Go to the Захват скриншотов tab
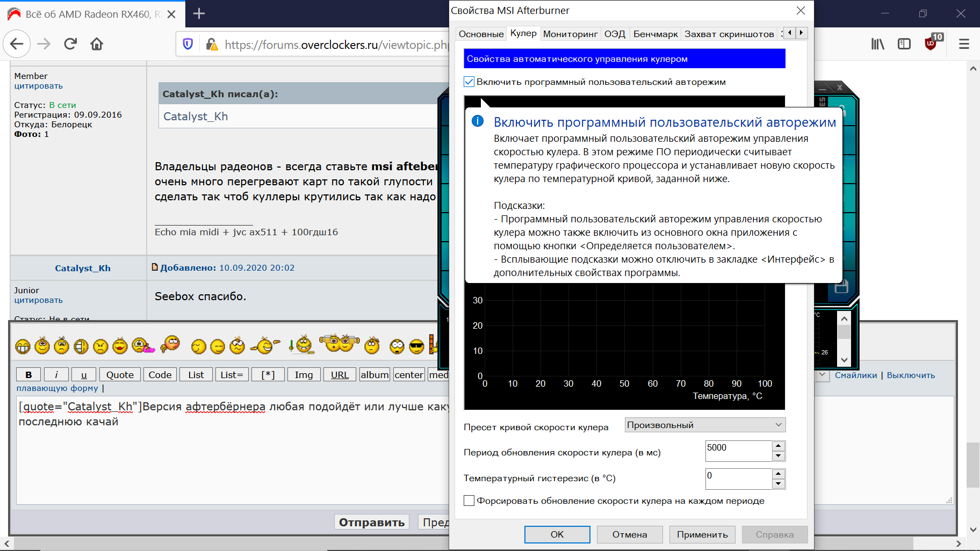The width and height of the screenshot is (980, 551). click(x=729, y=34)
